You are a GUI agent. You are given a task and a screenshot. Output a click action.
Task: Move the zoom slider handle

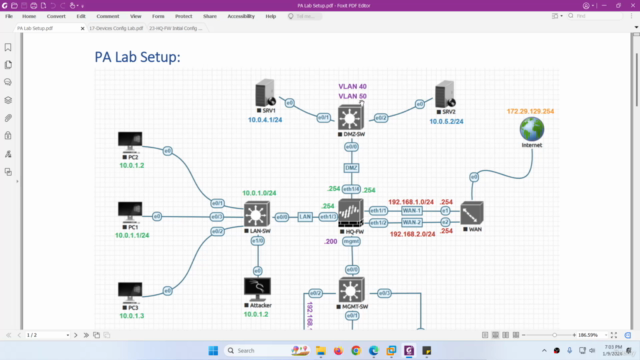(554, 335)
